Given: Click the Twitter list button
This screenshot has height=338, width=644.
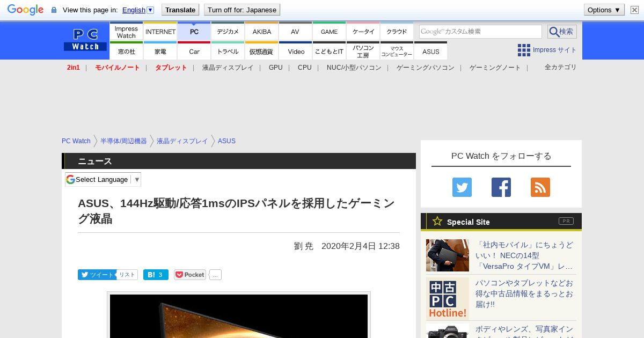Looking at the screenshot, I should (x=127, y=275).
